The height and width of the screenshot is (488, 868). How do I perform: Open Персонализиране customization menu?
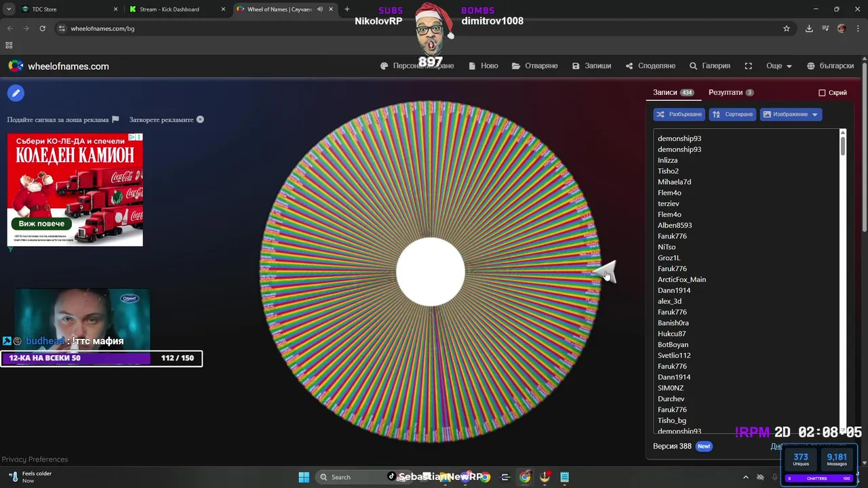coord(417,66)
